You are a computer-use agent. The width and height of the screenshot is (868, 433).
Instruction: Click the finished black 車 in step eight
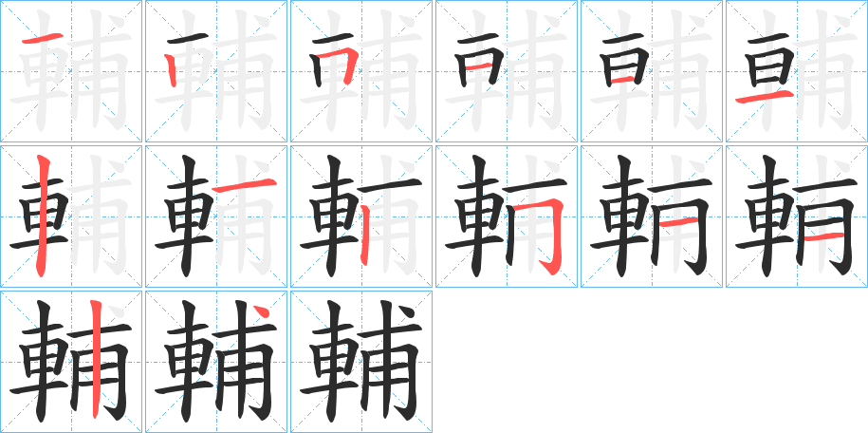pos(184,216)
